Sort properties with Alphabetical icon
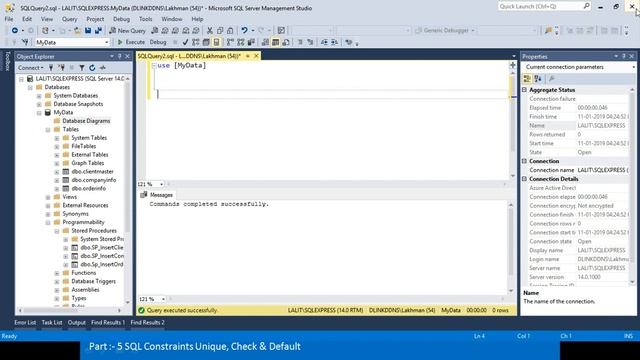This screenshot has width=640, height=360. [x=538, y=79]
